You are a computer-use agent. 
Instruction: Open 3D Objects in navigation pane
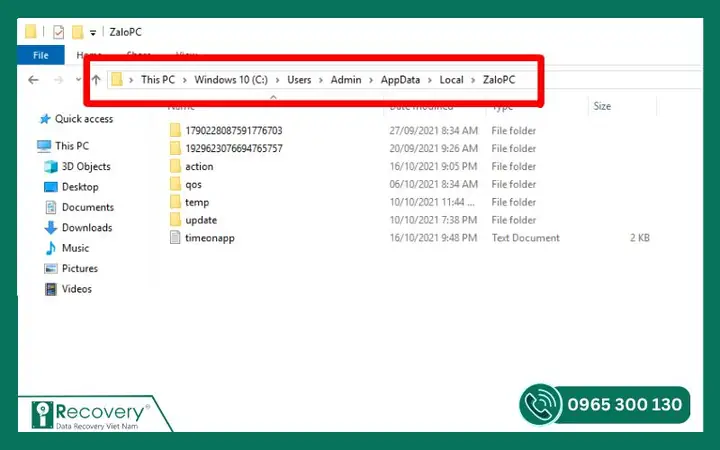(86, 166)
